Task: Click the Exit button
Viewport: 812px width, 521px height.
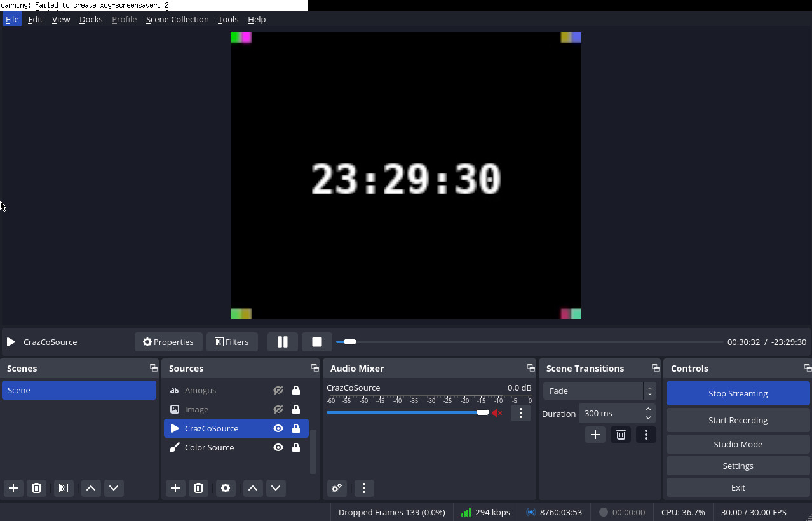Action: (738, 487)
